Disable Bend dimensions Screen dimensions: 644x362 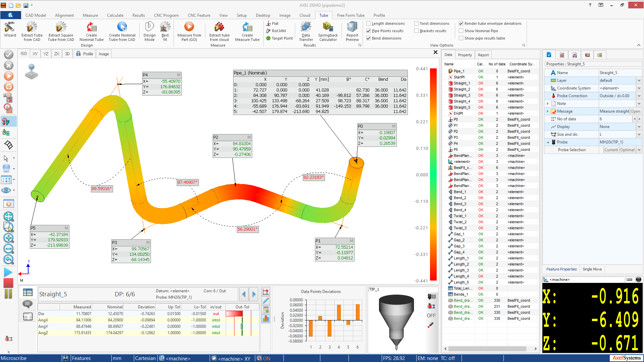[369, 38]
